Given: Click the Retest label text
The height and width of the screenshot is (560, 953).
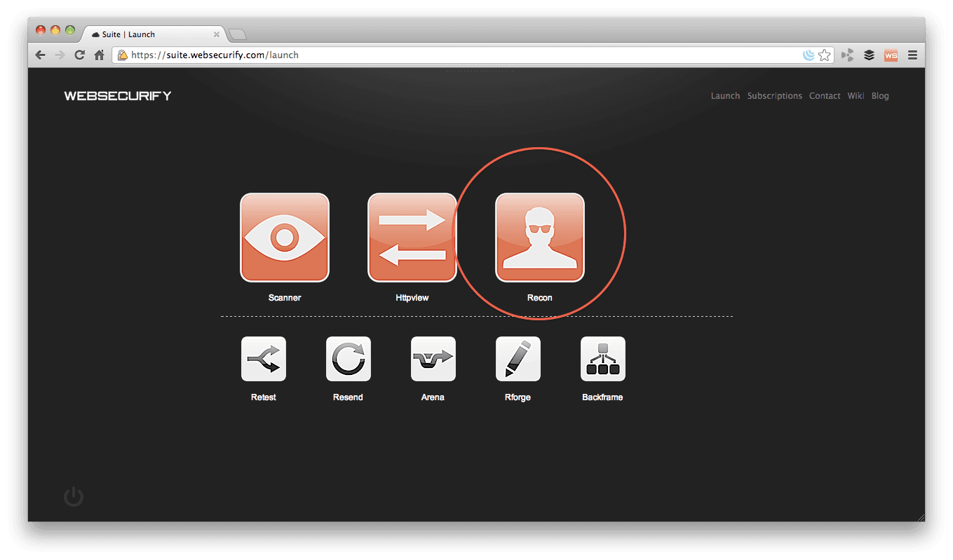Looking at the screenshot, I should pyautogui.click(x=264, y=397).
